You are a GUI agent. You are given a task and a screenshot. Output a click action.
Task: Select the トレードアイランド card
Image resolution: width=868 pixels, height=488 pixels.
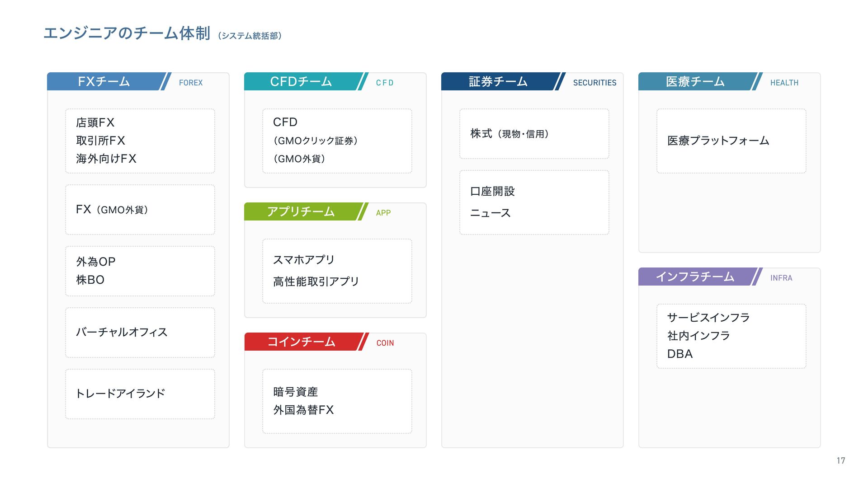pos(140,394)
